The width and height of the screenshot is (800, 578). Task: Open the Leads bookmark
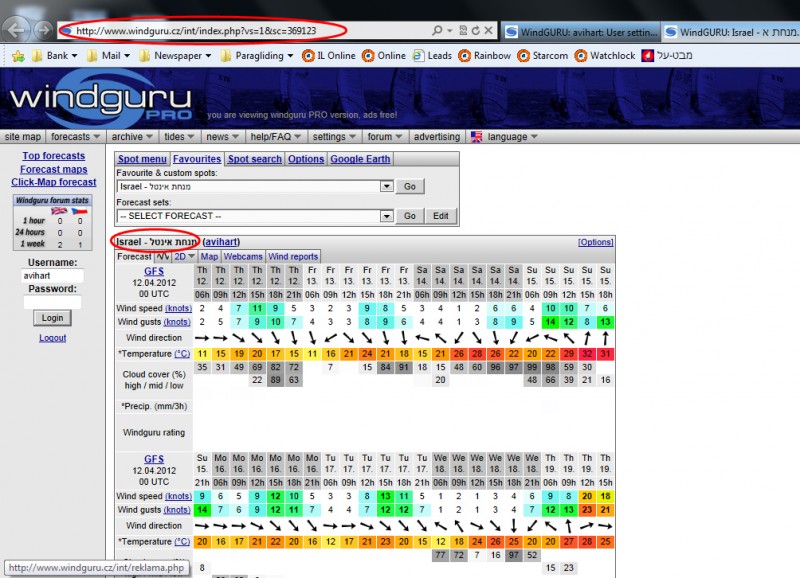[433, 56]
